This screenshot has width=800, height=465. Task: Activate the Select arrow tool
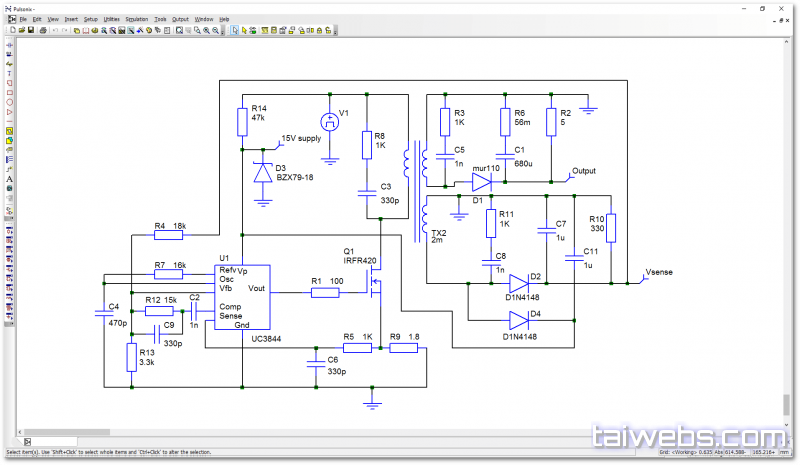click(234, 30)
